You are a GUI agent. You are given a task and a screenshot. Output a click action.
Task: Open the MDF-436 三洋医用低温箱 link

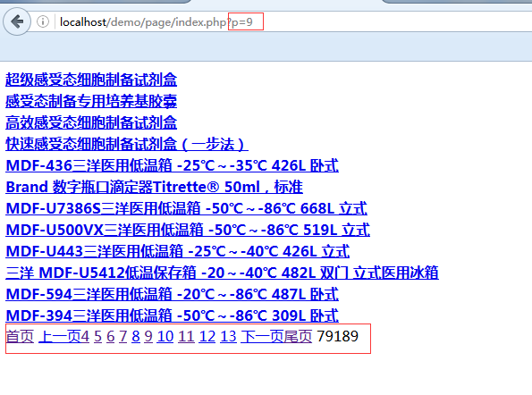pos(172,165)
